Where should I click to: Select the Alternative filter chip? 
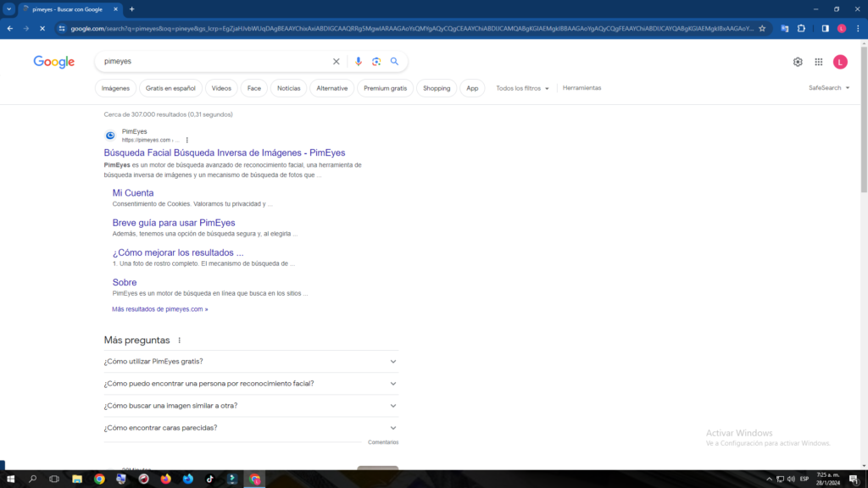332,88
